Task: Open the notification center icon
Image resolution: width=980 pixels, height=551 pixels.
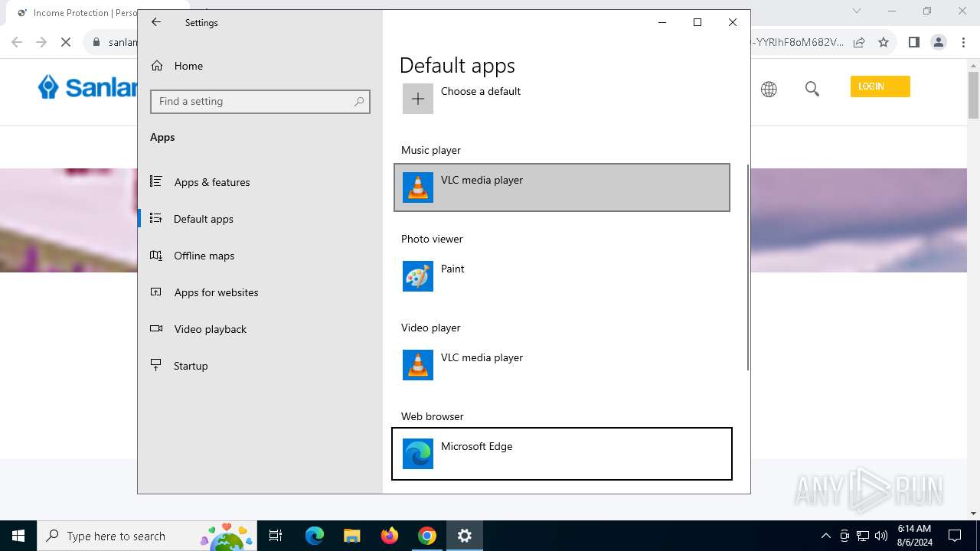Action: coord(955,536)
